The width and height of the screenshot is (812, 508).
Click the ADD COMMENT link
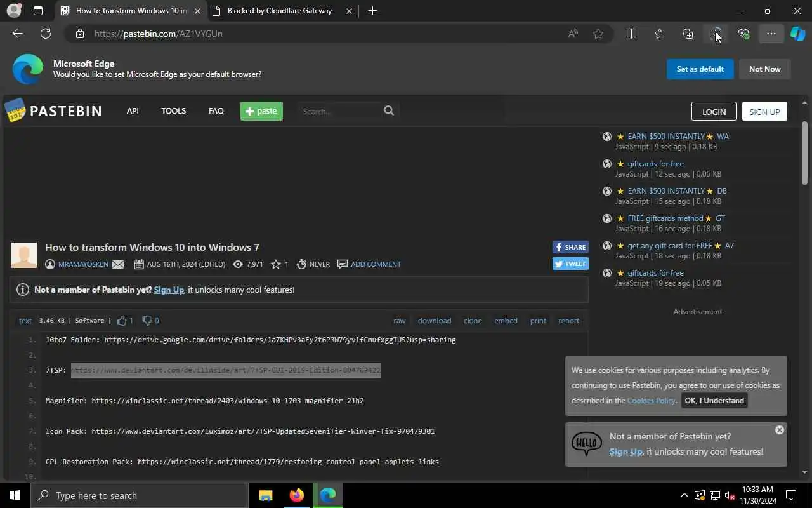(x=376, y=264)
